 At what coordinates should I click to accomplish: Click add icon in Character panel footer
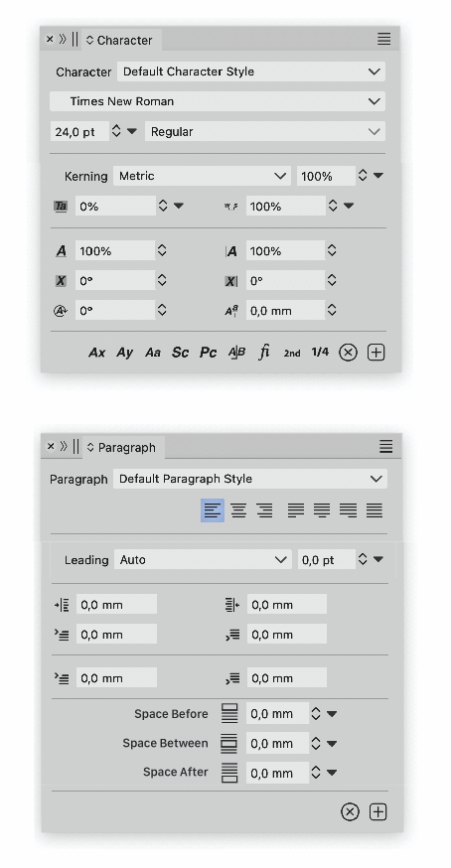click(376, 353)
